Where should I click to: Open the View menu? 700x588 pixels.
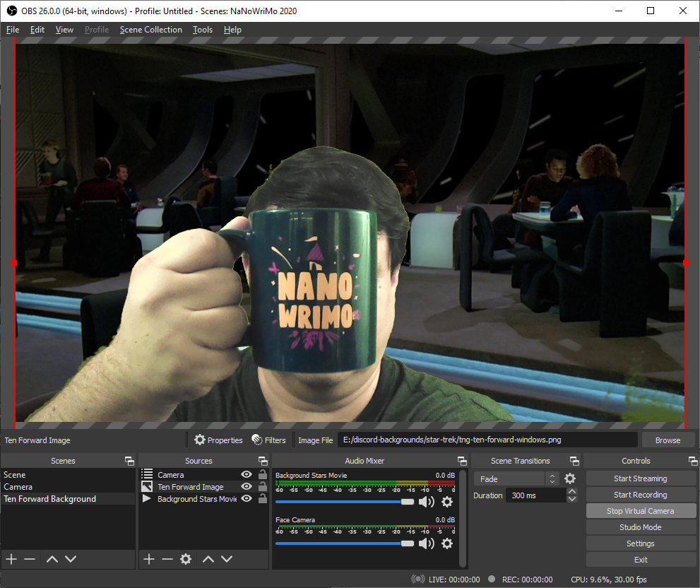64,30
